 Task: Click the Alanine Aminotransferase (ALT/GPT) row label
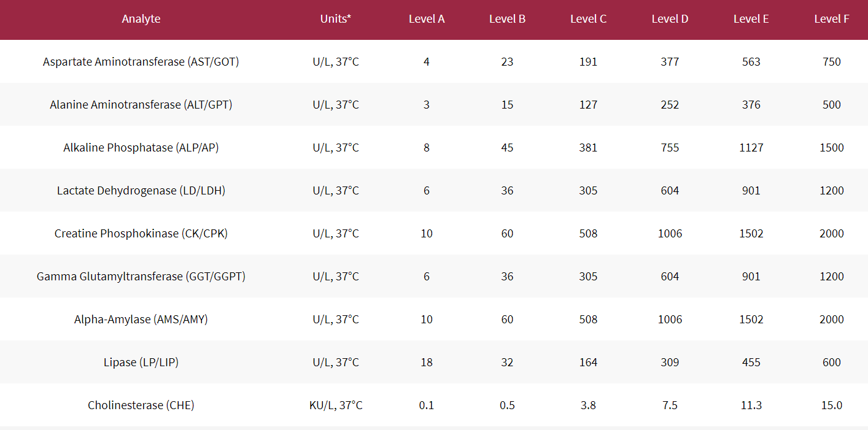pos(141,105)
